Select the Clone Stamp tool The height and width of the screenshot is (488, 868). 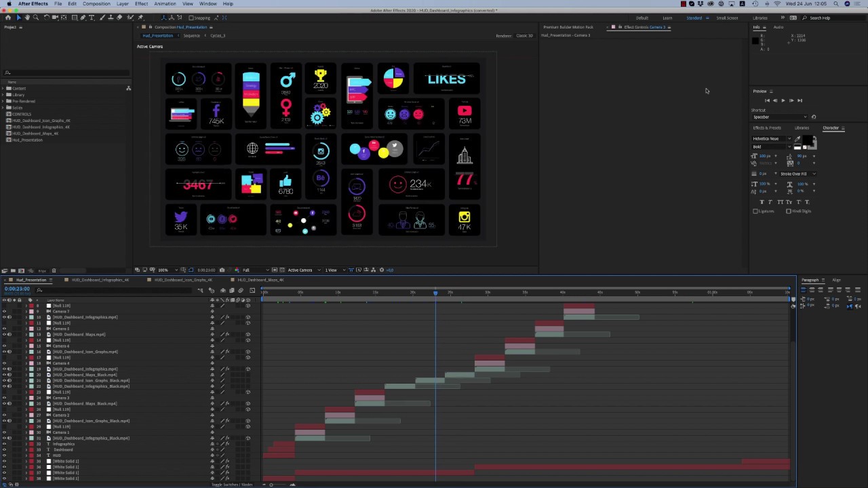(111, 18)
